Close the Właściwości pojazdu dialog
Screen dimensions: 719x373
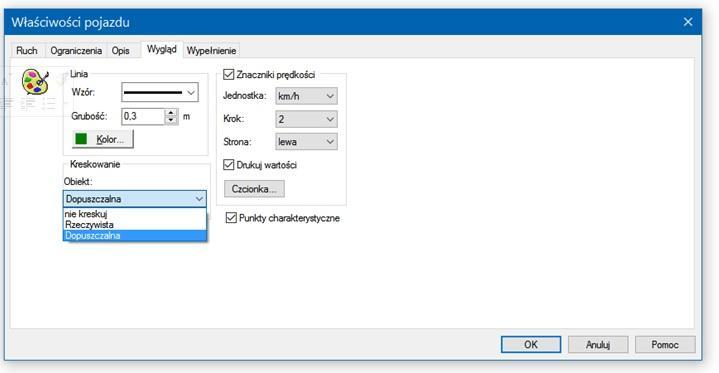(x=688, y=22)
